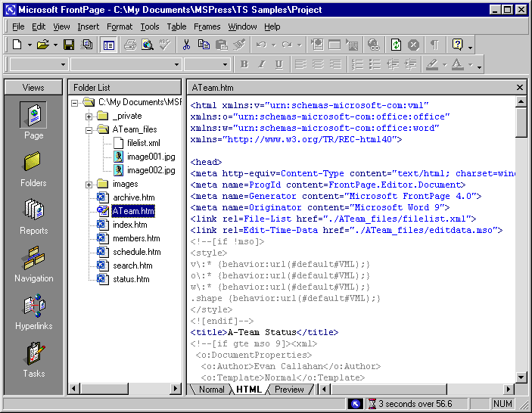Click Insert Picture From File icon
The image size is (532, 413).
pos(352,45)
